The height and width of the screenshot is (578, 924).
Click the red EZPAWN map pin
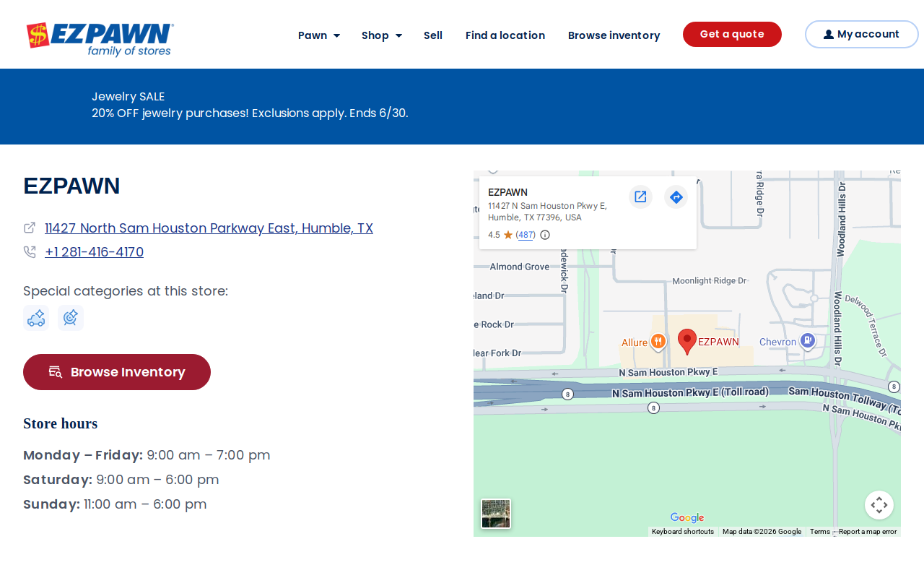click(687, 342)
